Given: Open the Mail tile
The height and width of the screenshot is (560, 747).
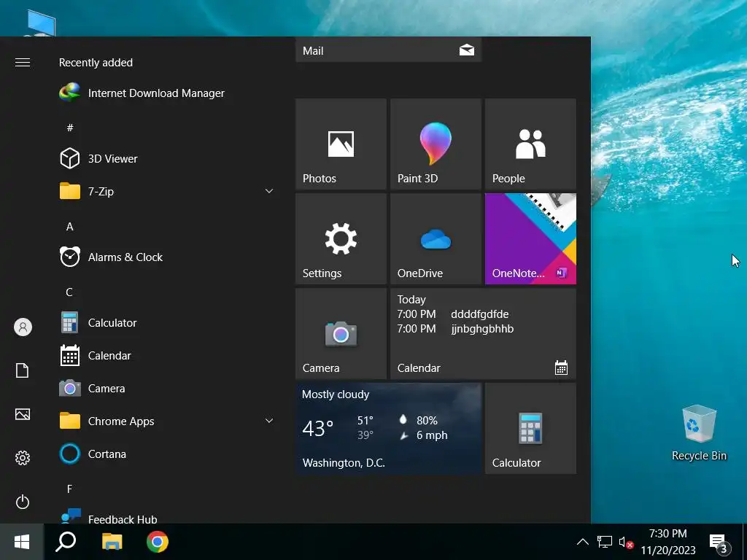Looking at the screenshot, I should pos(389,50).
